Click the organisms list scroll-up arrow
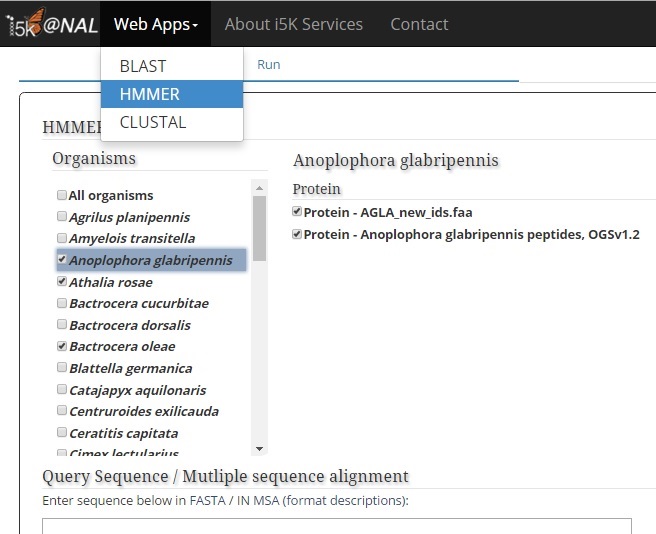The width and height of the screenshot is (656, 534). pos(260,188)
